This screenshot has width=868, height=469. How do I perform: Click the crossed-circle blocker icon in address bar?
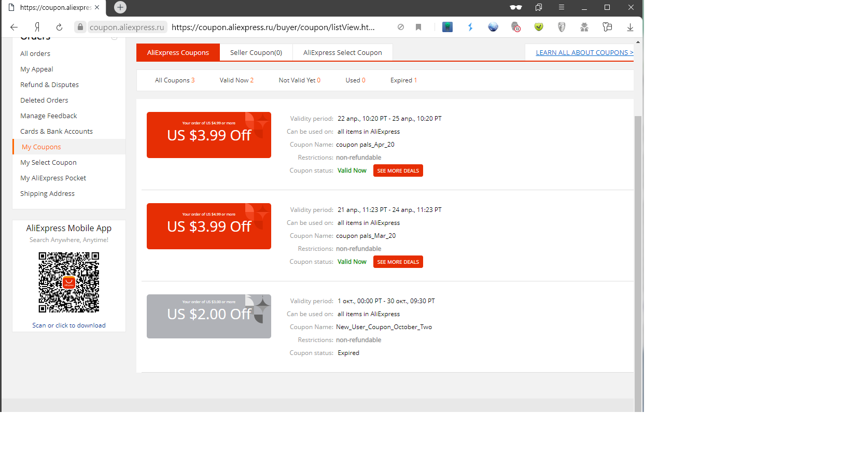click(401, 27)
